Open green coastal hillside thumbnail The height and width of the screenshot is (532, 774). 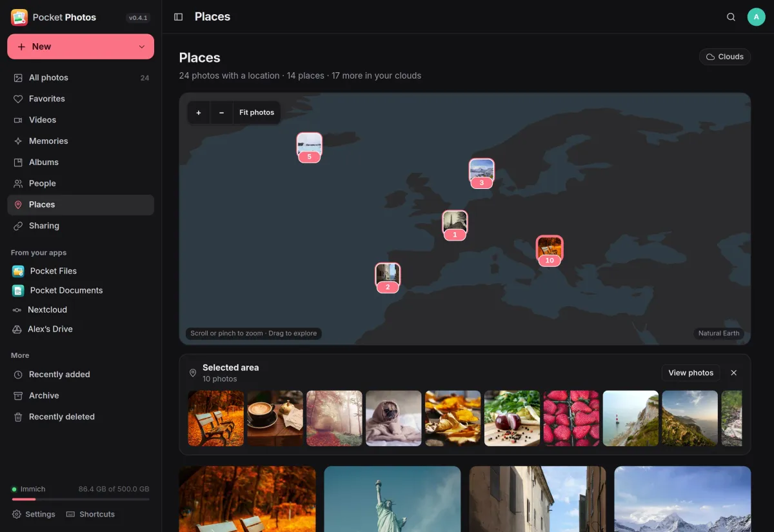[x=691, y=419]
